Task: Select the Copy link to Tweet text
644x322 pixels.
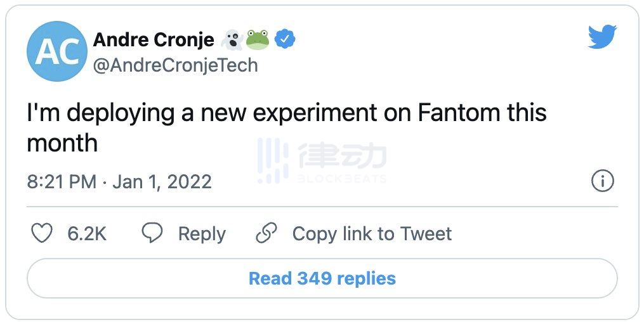Action: 372,234
